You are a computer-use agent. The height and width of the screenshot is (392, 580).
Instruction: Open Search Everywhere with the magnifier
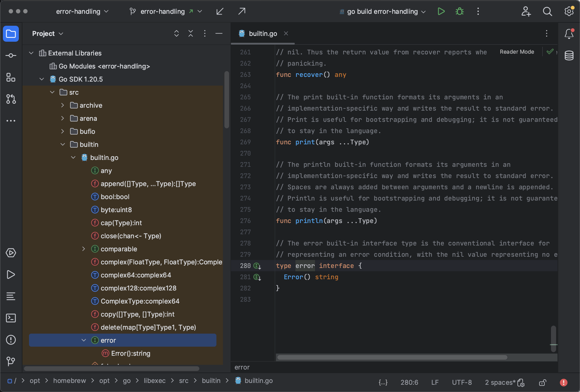(x=547, y=11)
